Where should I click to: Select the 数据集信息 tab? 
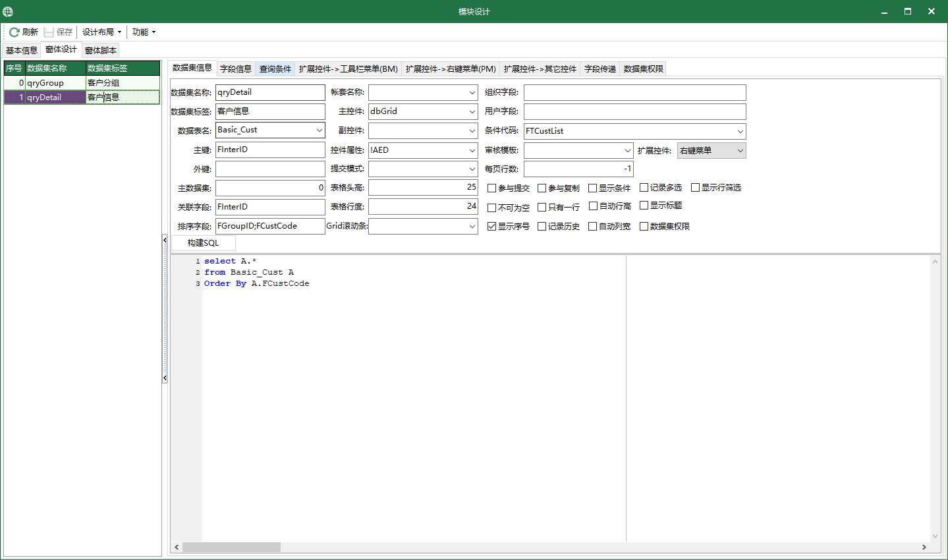pyautogui.click(x=192, y=68)
